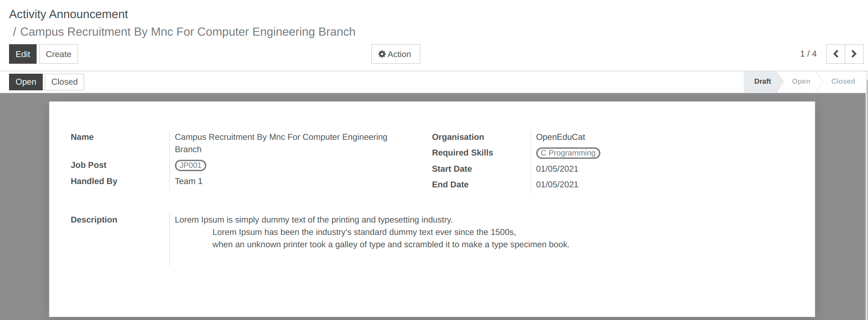Click the OpenEduCat organisation value
Viewport: 868px width, 320px height.
tap(560, 137)
